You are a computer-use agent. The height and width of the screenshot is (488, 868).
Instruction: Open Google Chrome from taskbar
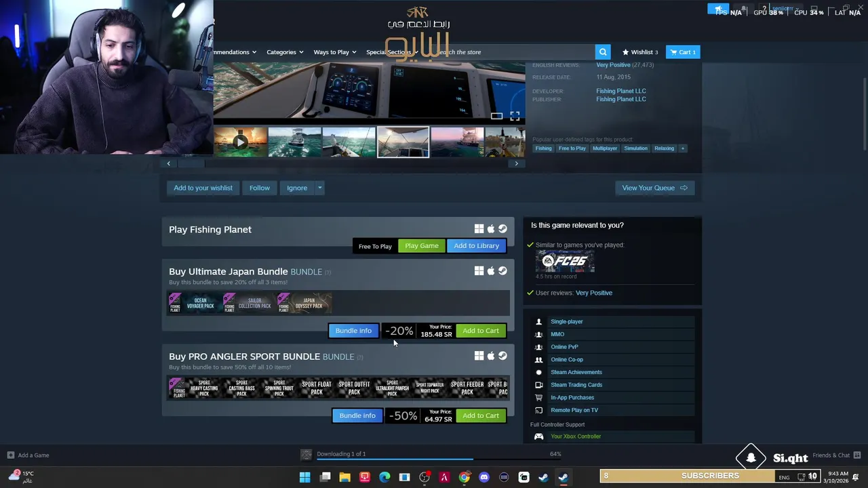pos(464,477)
